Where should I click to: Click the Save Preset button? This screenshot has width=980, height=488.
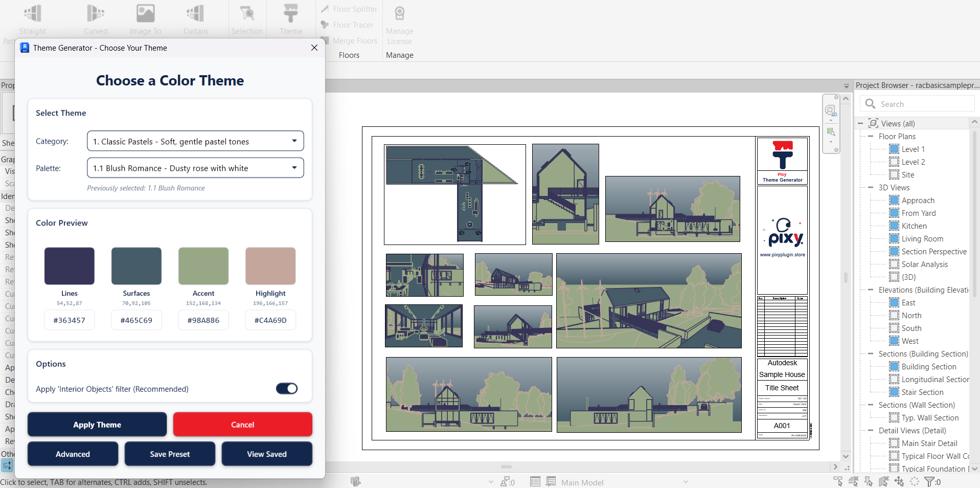tap(169, 454)
